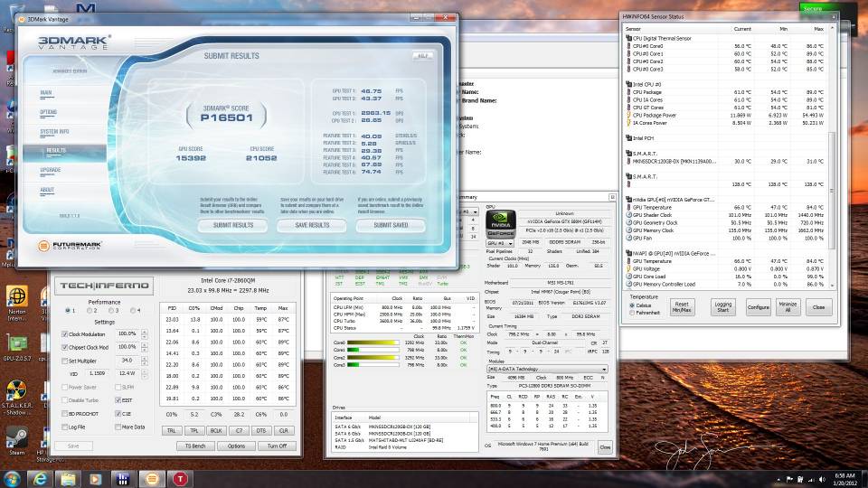Select Performance profile 2 radio button
The height and width of the screenshot is (488, 868).
click(90, 311)
